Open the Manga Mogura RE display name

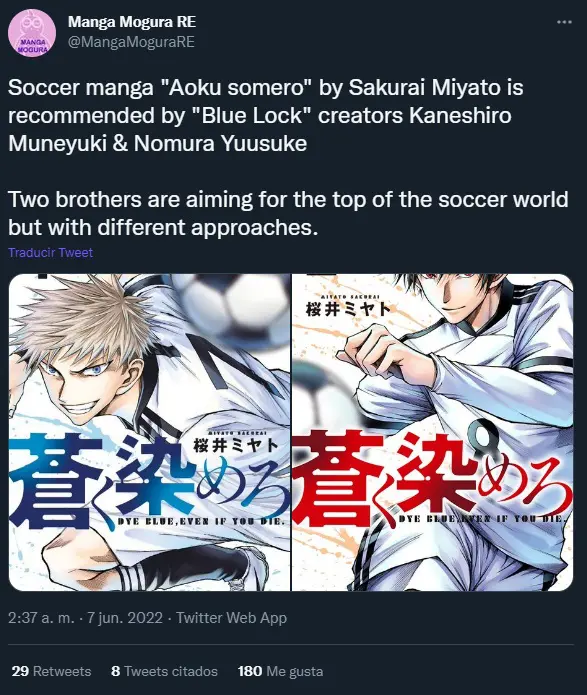(132, 22)
